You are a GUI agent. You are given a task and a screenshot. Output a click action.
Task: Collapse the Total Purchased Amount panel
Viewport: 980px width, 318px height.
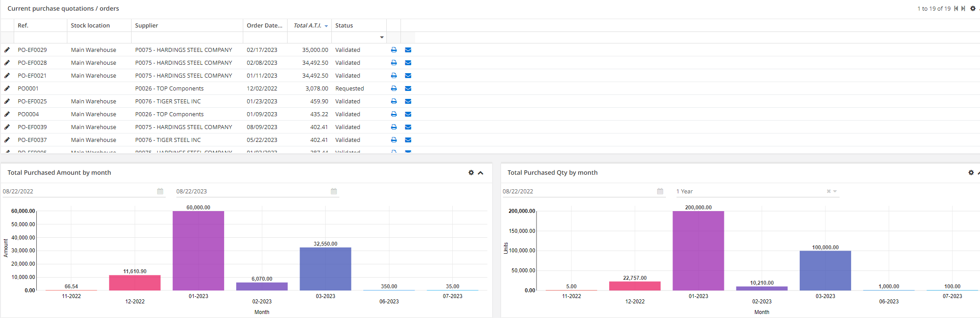480,173
